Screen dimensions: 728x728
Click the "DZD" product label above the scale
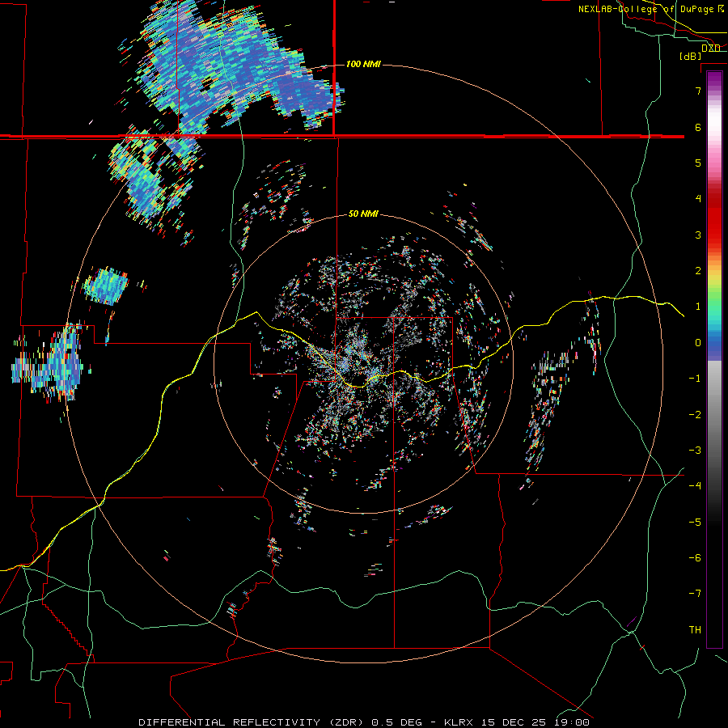click(711, 48)
